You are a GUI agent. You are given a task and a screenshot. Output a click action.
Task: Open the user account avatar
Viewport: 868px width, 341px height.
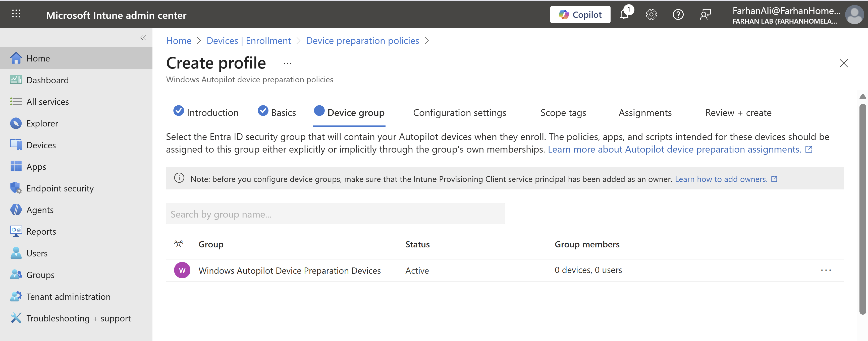click(x=854, y=15)
